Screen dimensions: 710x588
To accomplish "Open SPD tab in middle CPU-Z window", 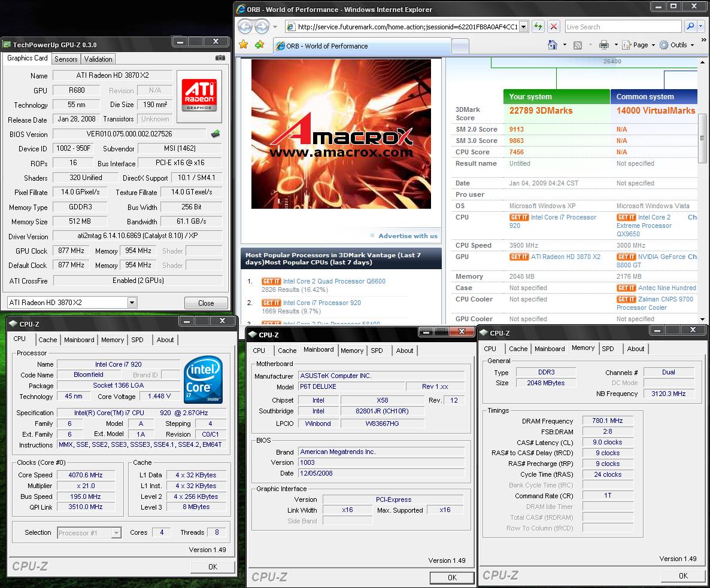I will tap(377, 351).
